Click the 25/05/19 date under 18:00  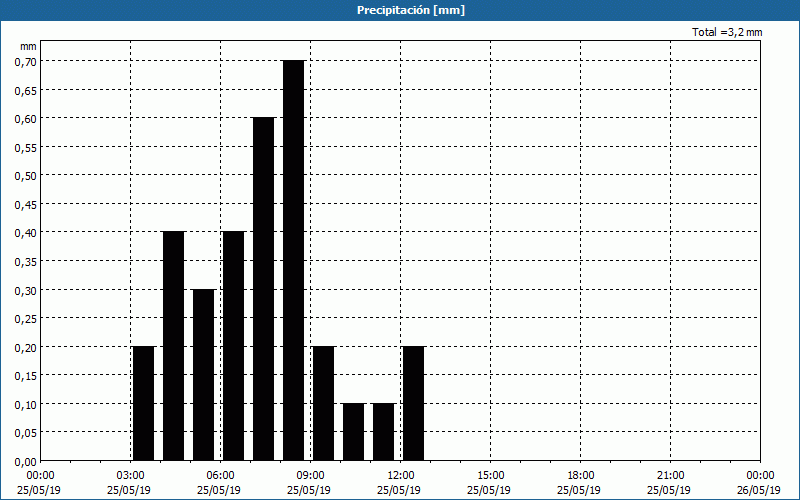(579, 490)
